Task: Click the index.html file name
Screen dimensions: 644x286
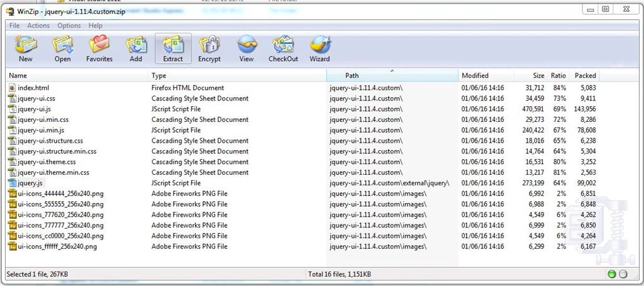Action: [33, 88]
